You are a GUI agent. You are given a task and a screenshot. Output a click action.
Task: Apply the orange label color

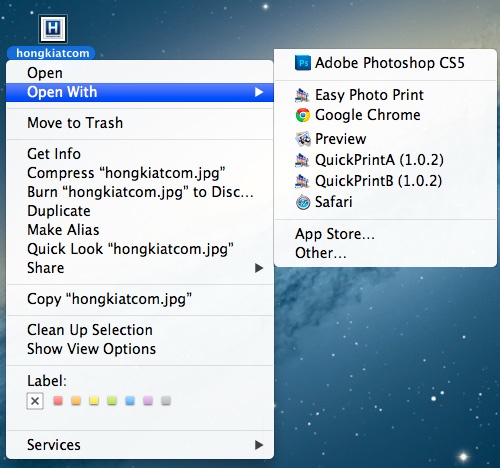click(x=76, y=400)
